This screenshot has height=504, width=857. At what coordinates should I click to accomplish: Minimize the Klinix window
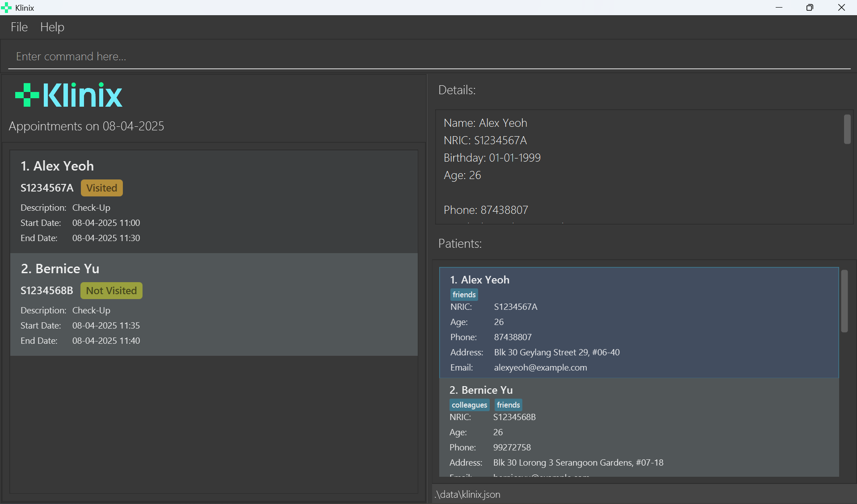pyautogui.click(x=779, y=8)
